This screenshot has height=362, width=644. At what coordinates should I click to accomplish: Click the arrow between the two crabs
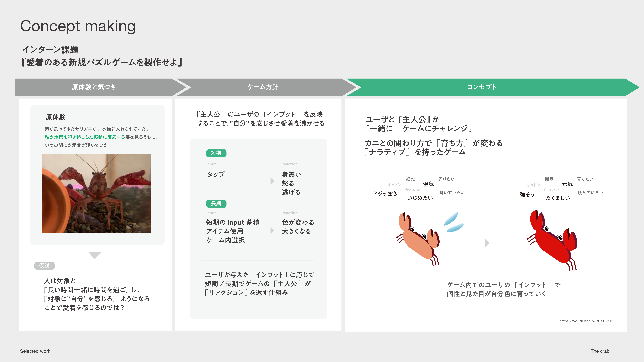click(x=486, y=243)
